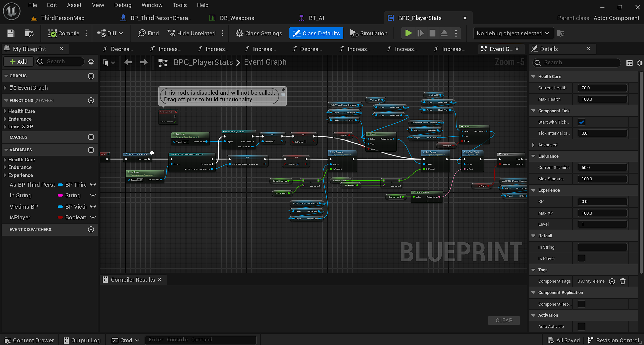Compile the blueprint
Screen dimensions: 644x345
tap(64, 33)
